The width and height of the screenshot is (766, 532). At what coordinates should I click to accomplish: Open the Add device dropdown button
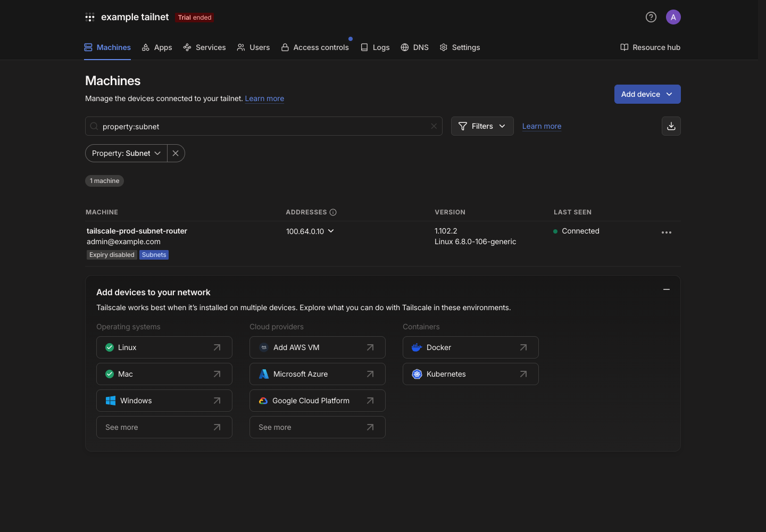tap(647, 94)
